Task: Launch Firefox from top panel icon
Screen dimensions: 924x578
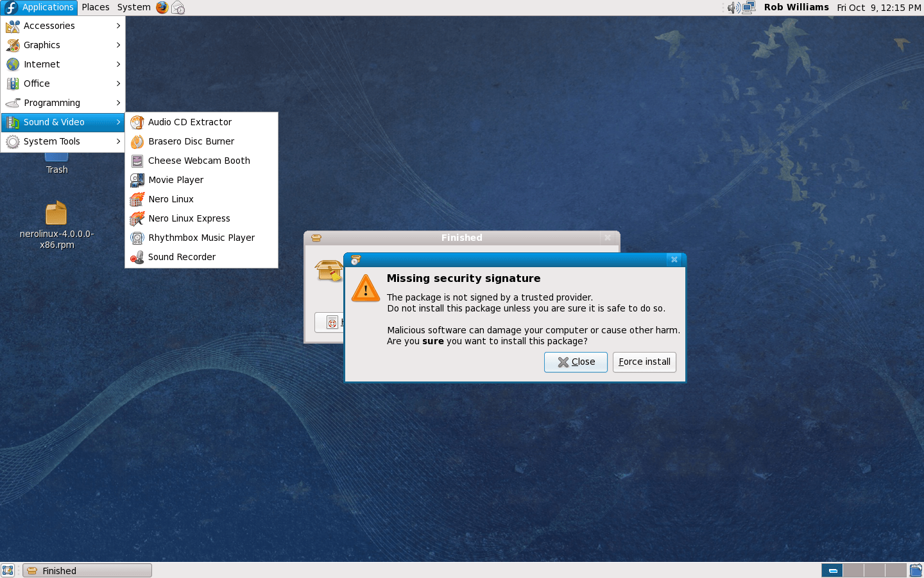Action: tap(162, 8)
